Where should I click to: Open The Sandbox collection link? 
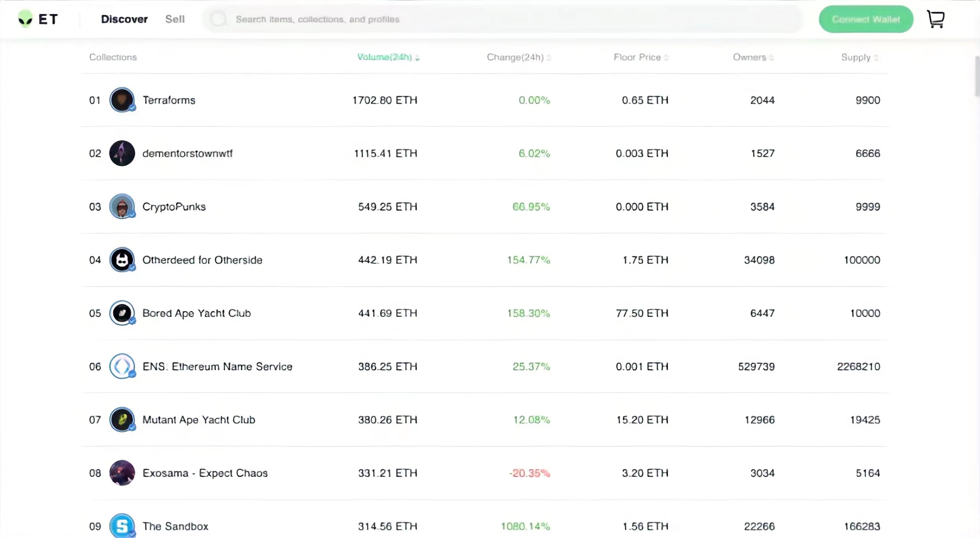175,526
